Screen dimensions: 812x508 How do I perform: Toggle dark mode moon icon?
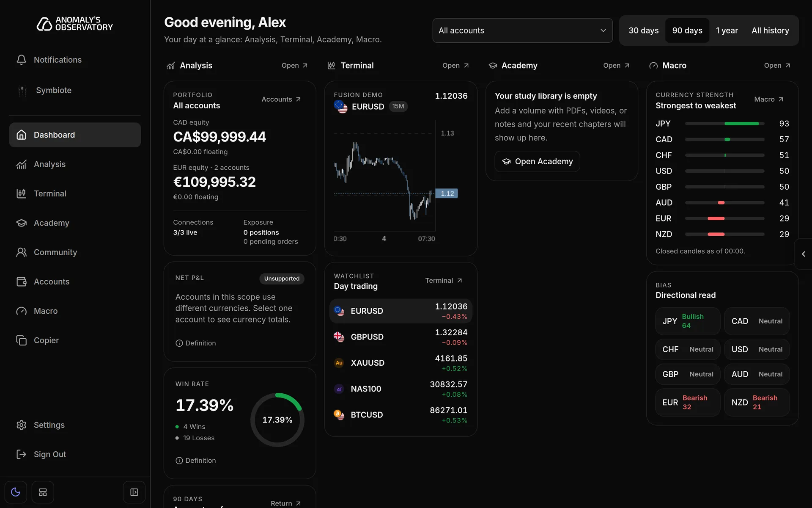point(16,492)
